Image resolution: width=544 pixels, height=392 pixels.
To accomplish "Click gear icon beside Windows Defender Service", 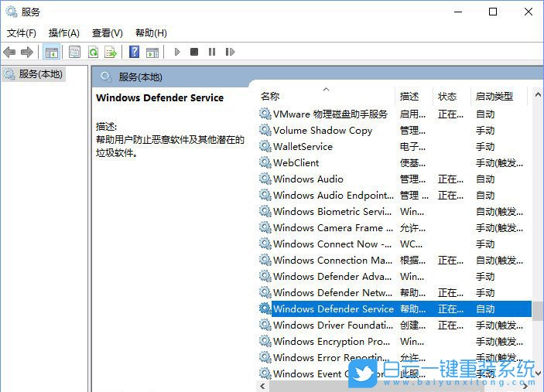I will pos(265,308).
